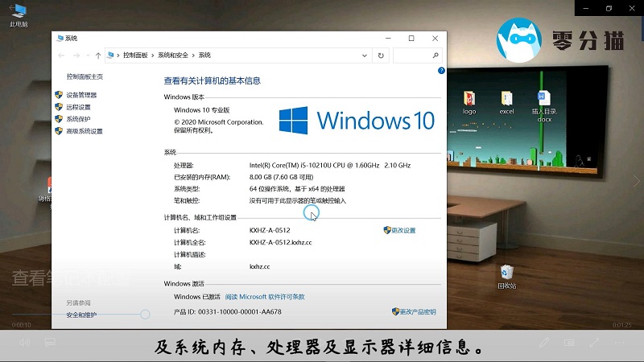Viewport: 644px width, 362px height.
Task: Click the mini-view icon in player
Action: click(x=569, y=343)
